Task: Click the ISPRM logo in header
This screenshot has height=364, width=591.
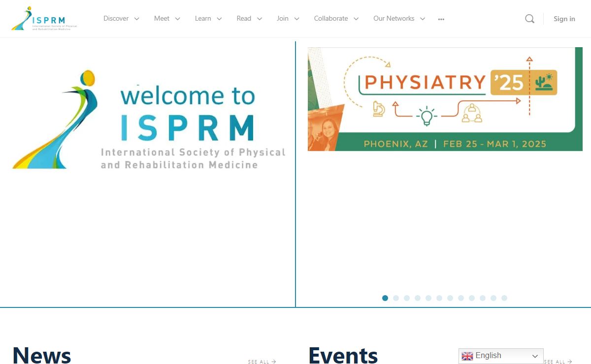Action: pos(44,19)
